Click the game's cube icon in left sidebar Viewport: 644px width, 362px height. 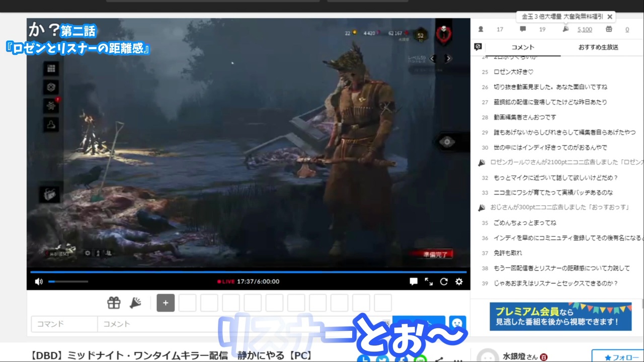[x=51, y=87]
